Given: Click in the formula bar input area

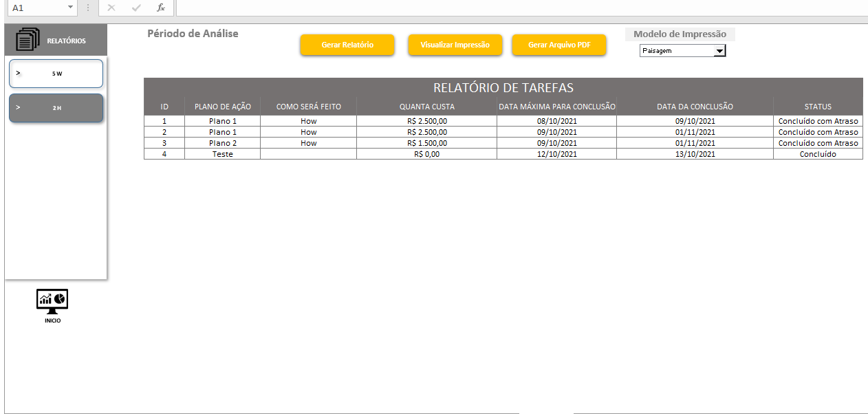Looking at the screenshot, I should coord(516,8).
